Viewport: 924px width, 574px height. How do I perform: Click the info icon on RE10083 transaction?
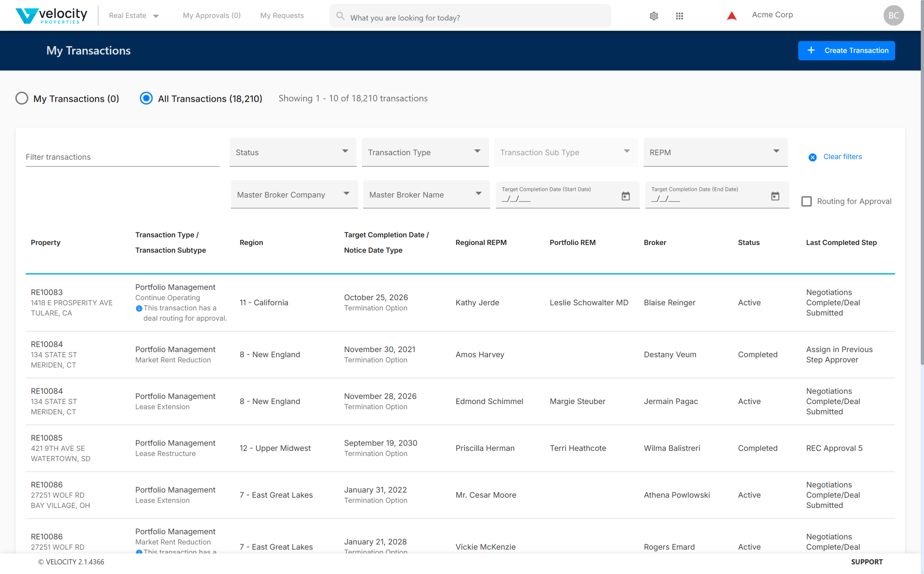point(139,308)
